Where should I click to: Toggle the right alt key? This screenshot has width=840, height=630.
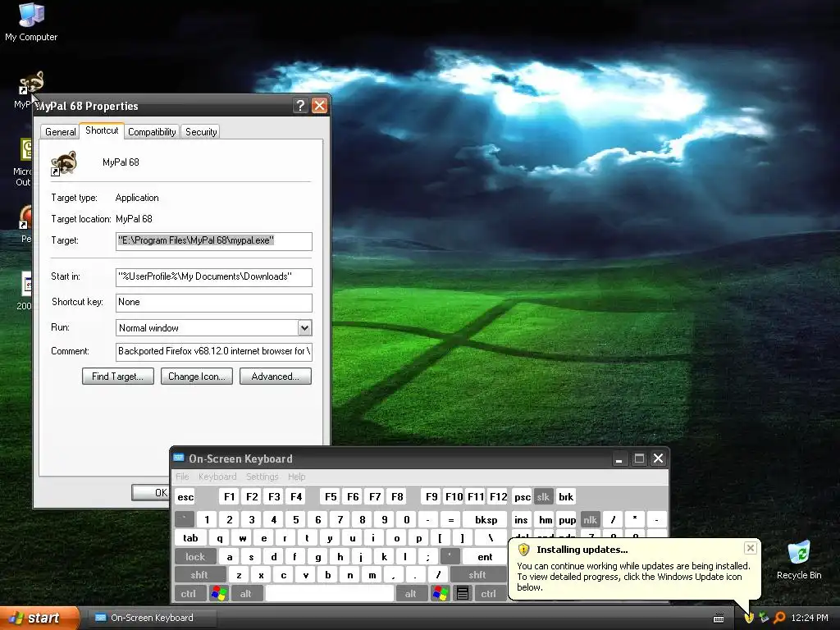point(410,594)
